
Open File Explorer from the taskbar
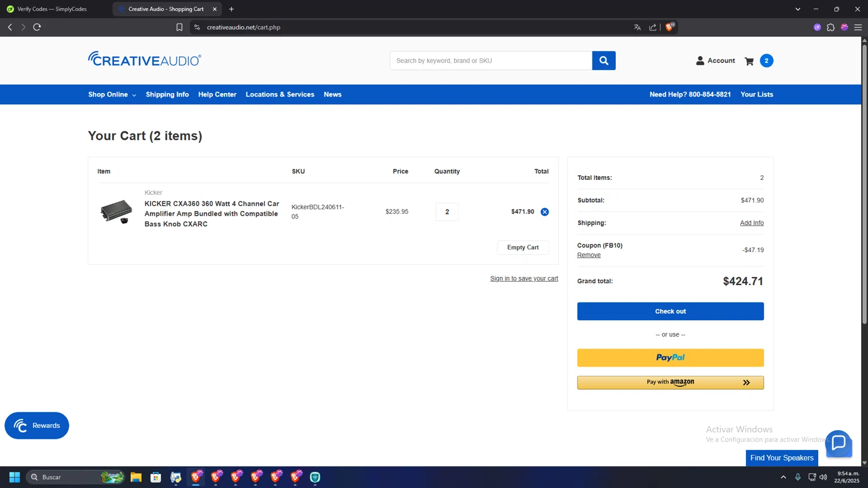[136, 477]
